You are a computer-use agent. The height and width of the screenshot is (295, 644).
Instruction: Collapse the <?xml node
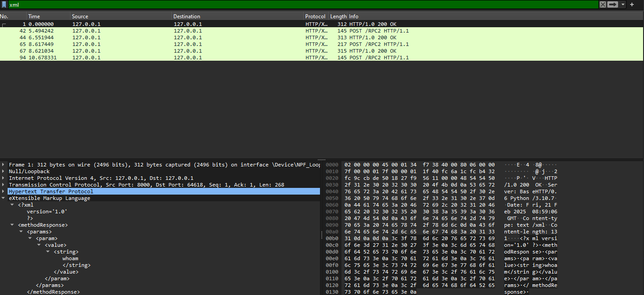pos(13,205)
